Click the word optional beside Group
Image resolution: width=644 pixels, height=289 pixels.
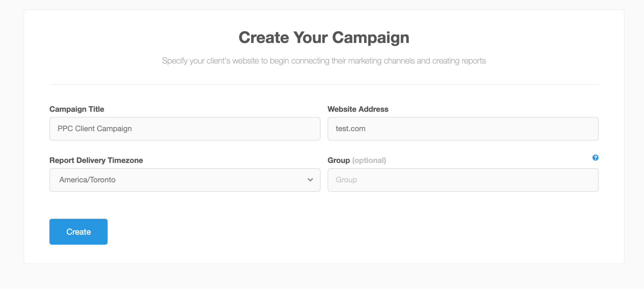pyautogui.click(x=369, y=160)
